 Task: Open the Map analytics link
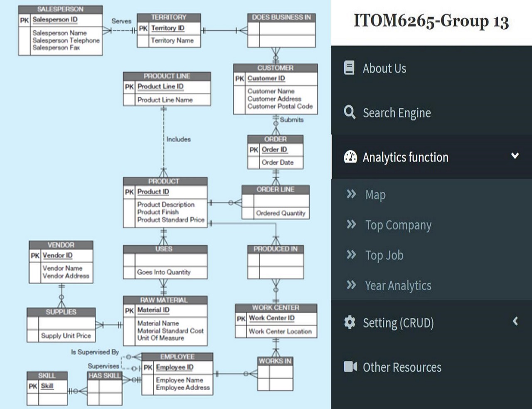click(375, 195)
